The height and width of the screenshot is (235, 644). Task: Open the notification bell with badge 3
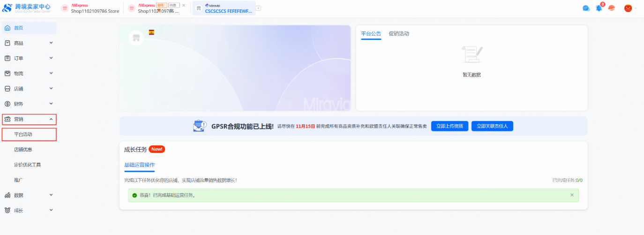pyautogui.click(x=599, y=8)
